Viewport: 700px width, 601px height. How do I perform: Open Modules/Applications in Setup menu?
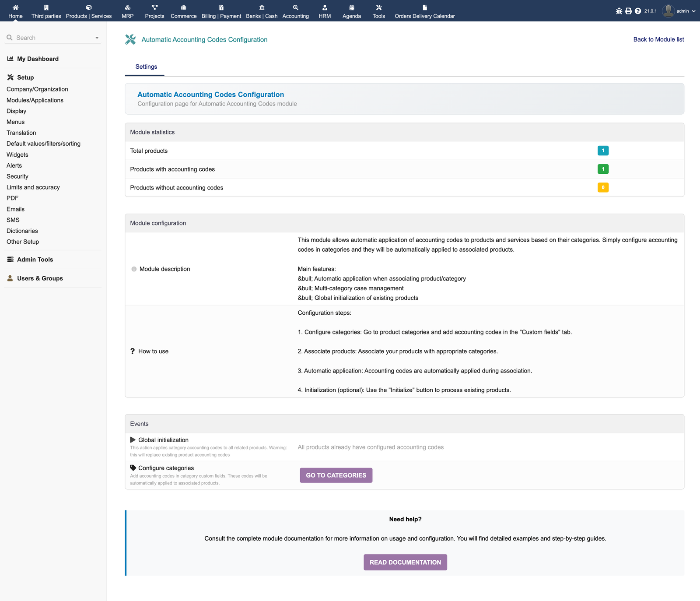coord(35,100)
